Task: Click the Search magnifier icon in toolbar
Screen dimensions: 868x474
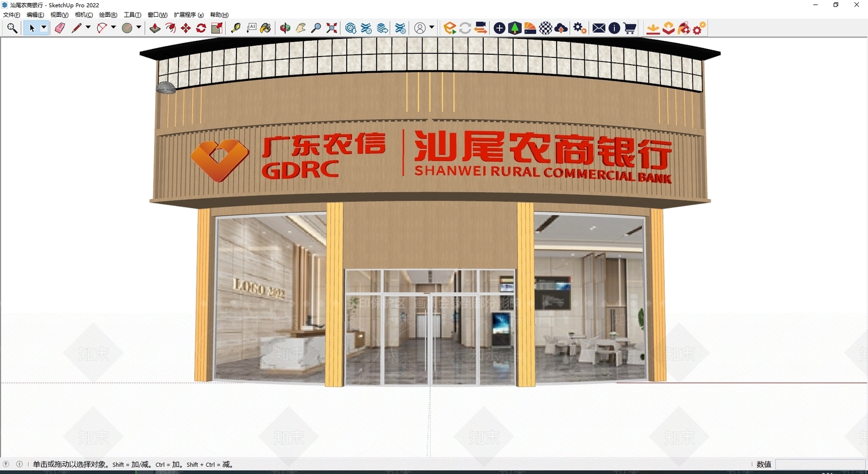Action: 12,28
